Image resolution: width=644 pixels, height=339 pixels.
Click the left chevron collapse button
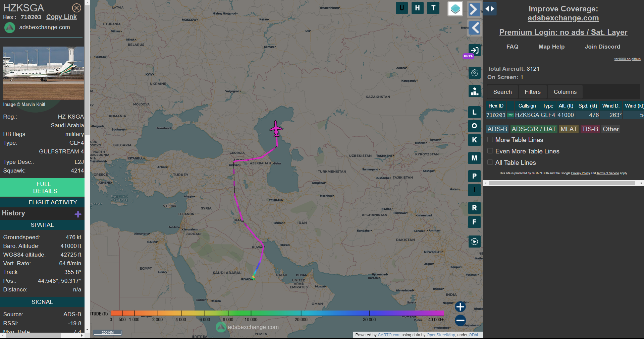474,28
